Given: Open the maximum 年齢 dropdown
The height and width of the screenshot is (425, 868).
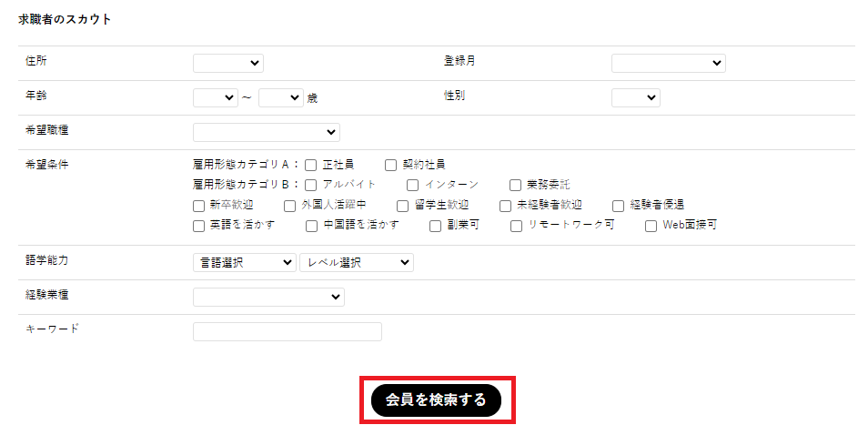Looking at the screenshot, I should coord(280,97).
